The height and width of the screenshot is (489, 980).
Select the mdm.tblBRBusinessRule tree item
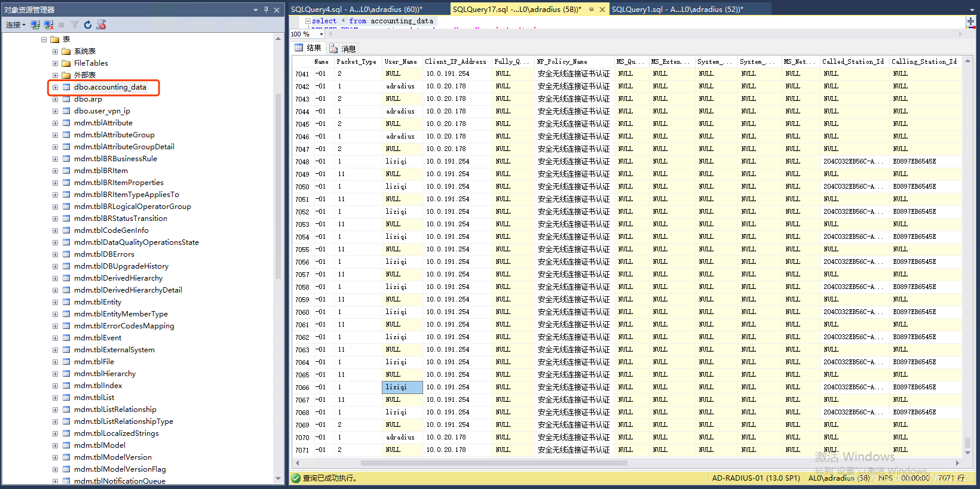point(115,159)
